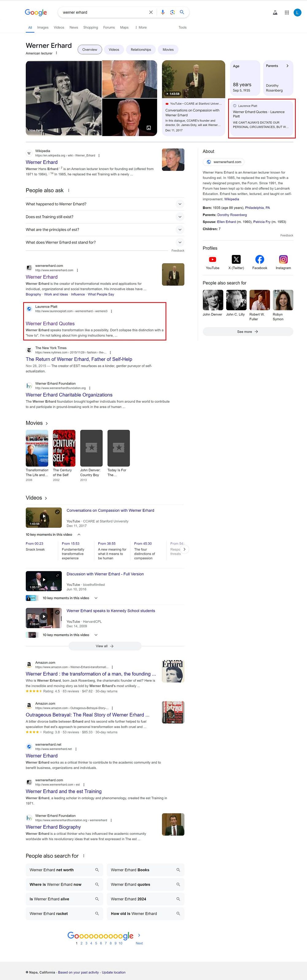Switch to the Images tab

click(43, 27)
